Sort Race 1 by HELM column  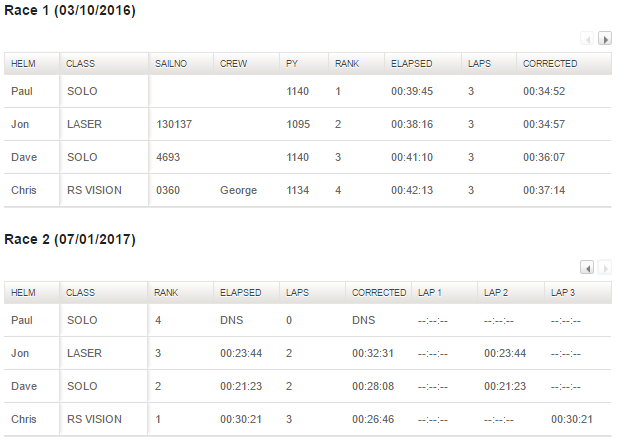pos(22,63)
